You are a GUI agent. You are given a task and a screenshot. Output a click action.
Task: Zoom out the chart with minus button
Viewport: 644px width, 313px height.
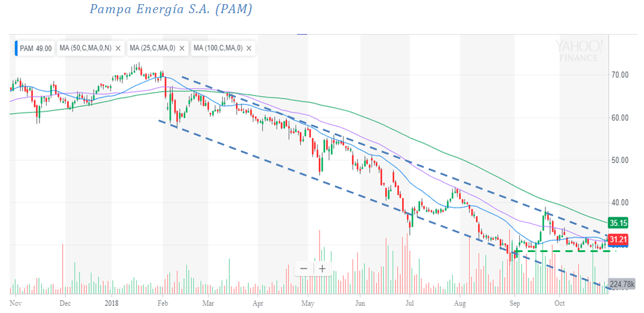(304, 269)
